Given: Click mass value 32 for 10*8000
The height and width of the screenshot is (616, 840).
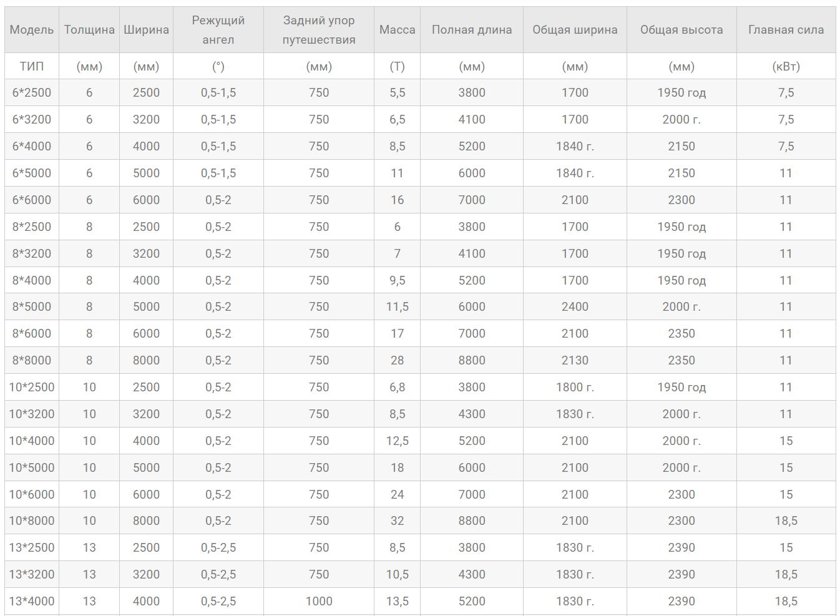Looking at the screenshot, I should tap(397, 521).
